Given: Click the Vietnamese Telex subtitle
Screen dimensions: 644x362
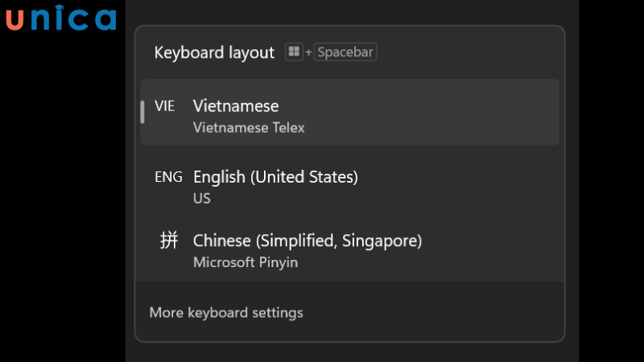Looking at the screenshot, I should click(x=249, y=127).
